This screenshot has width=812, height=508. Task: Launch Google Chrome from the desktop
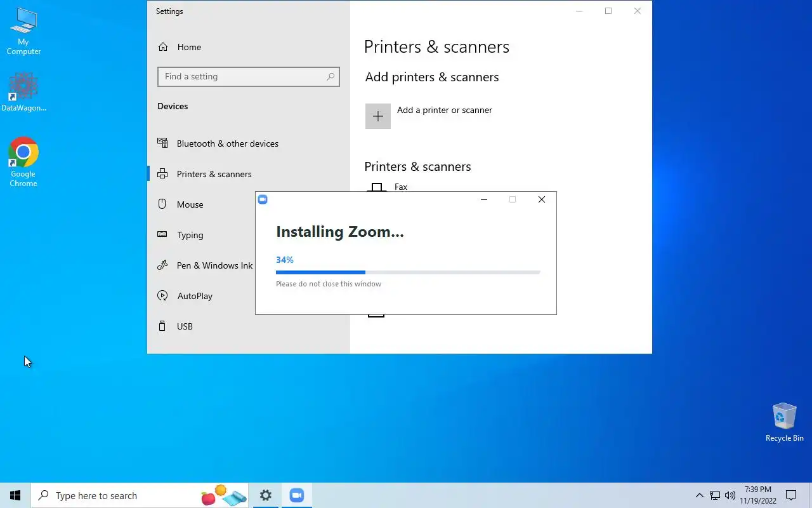coord(23,163)
